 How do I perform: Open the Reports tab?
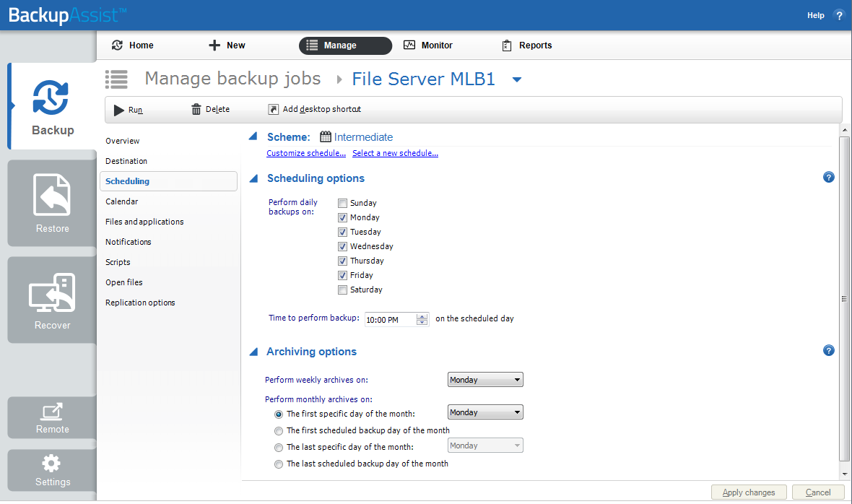tap(526, 45)
